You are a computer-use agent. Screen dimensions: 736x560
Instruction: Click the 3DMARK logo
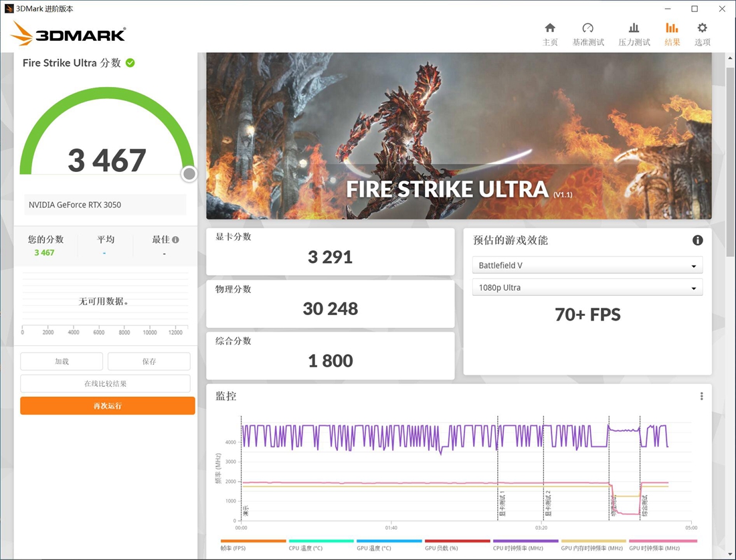(67, 33)
